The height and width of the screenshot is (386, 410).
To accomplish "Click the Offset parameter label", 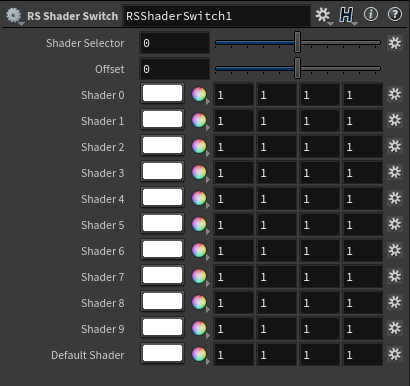I will click(x=110, y=69).
